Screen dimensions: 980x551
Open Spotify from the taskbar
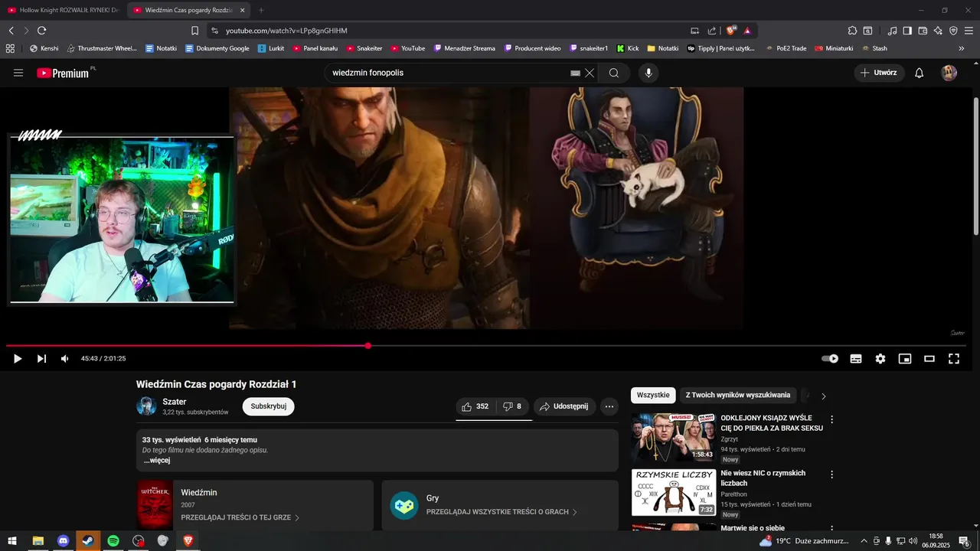pyautogui.click(x=113, y=541)
